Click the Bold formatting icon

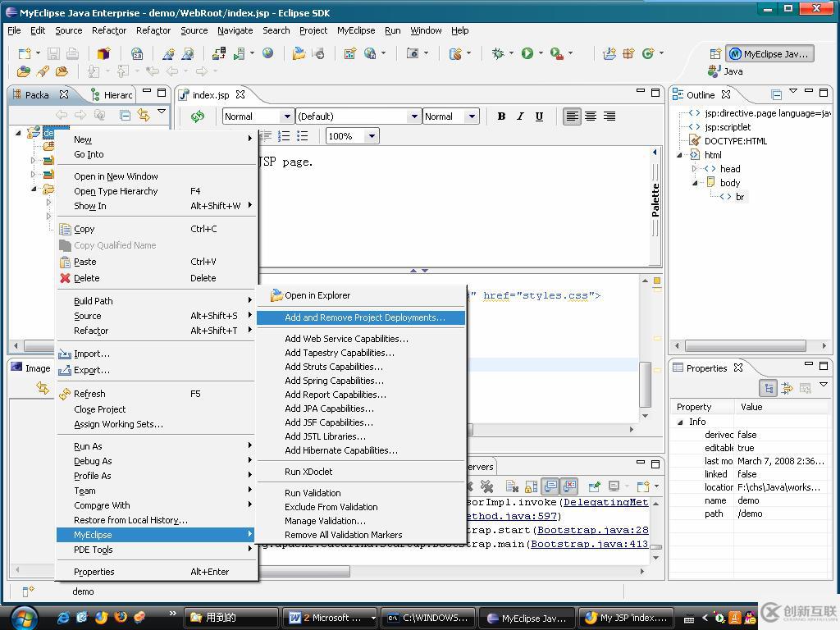501,116
